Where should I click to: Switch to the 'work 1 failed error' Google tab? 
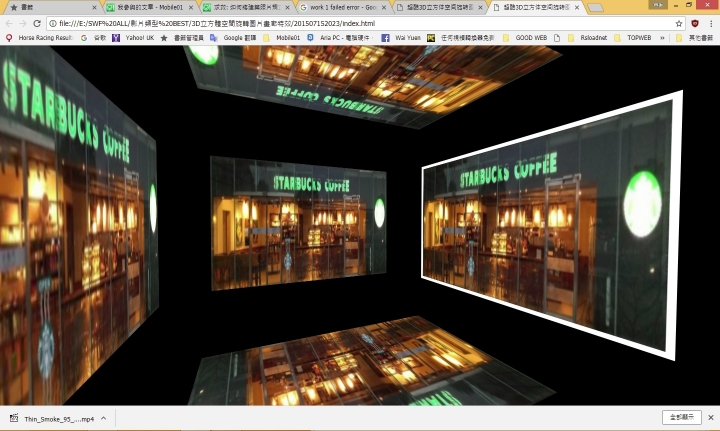[x=343, y=7]
